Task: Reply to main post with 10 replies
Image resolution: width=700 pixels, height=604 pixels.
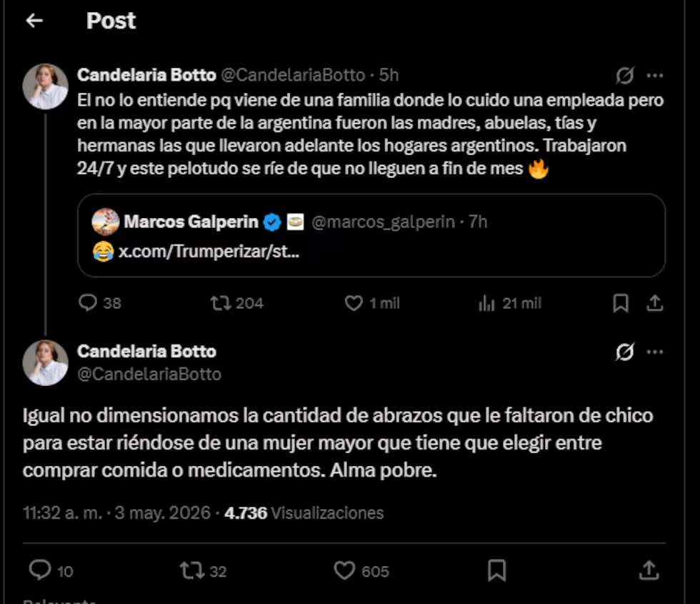Action: pyautogui.click(x=40, y=570)
